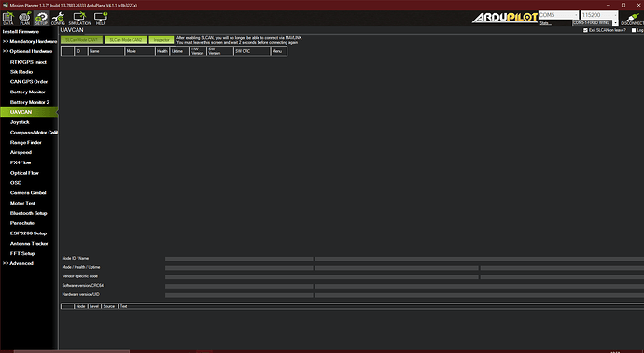Open the PLAN flight plan icon
The height and width of the screenshot is (353, 644).
[24, 18]
